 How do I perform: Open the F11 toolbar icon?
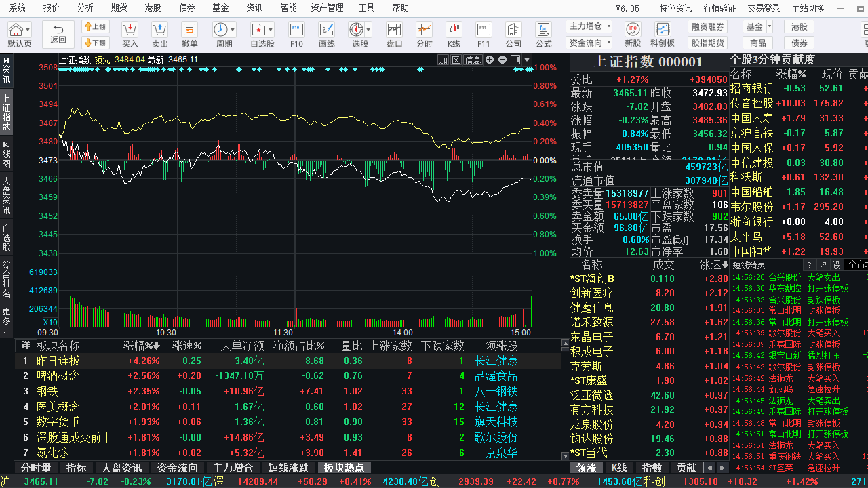pos(484,30)
